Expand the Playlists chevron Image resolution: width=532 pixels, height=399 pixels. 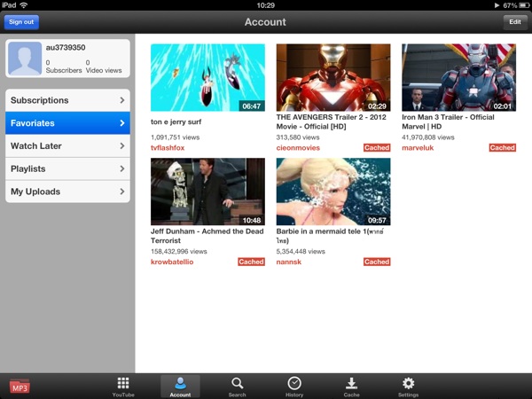point(122,168)
